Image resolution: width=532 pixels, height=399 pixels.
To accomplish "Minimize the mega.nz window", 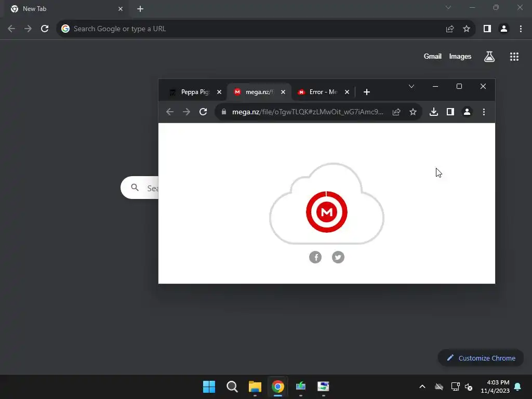I will 435,86.
